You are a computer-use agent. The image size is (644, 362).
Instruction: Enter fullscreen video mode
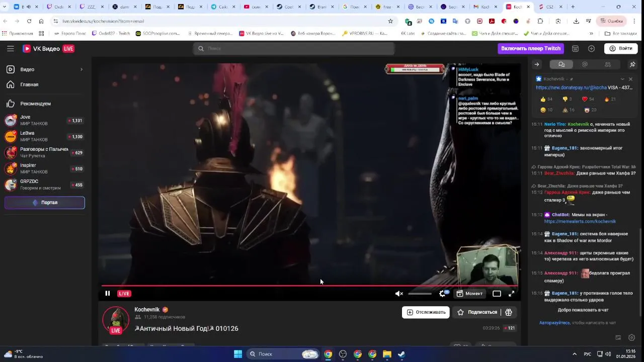(511, 294)
